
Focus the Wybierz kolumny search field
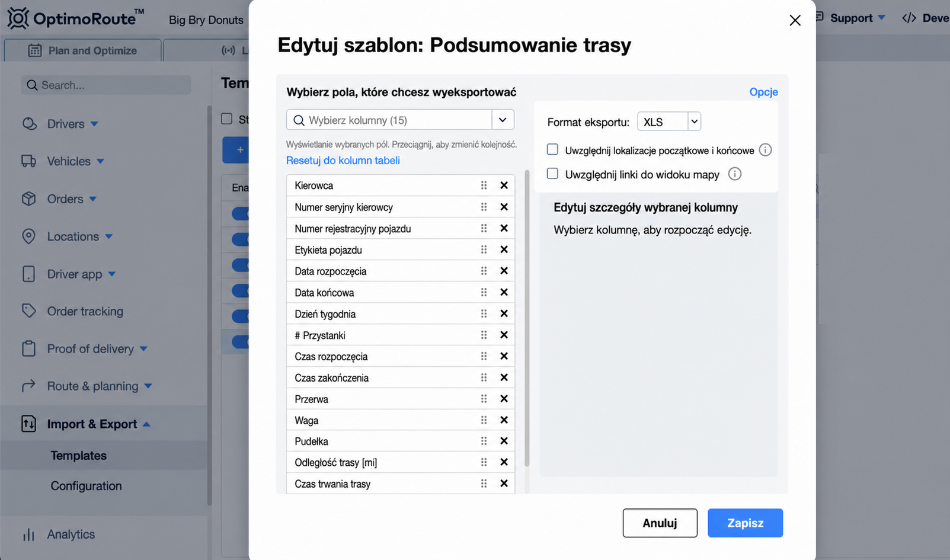tap(389, 120)
